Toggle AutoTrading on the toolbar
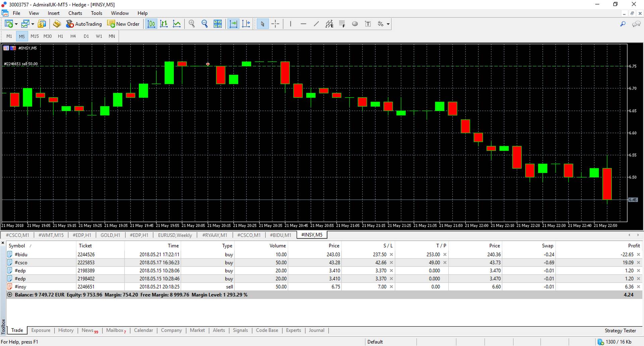 point(84,24)
